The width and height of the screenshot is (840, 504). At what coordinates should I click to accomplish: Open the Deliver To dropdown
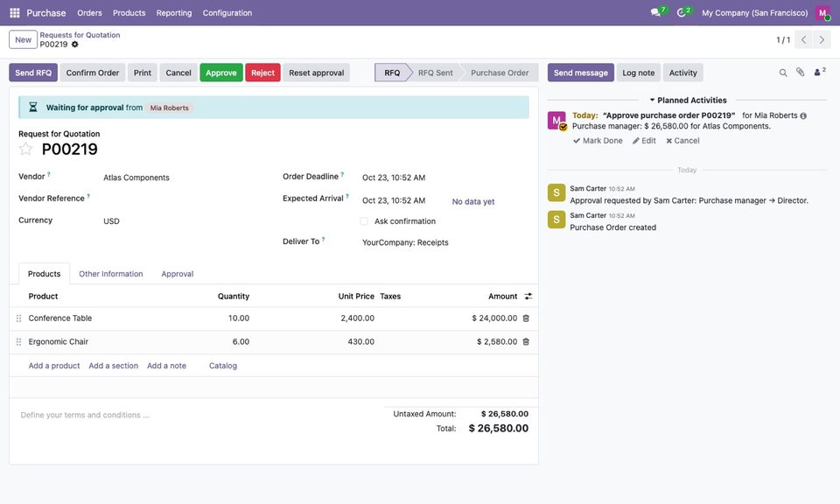point(405,242)
